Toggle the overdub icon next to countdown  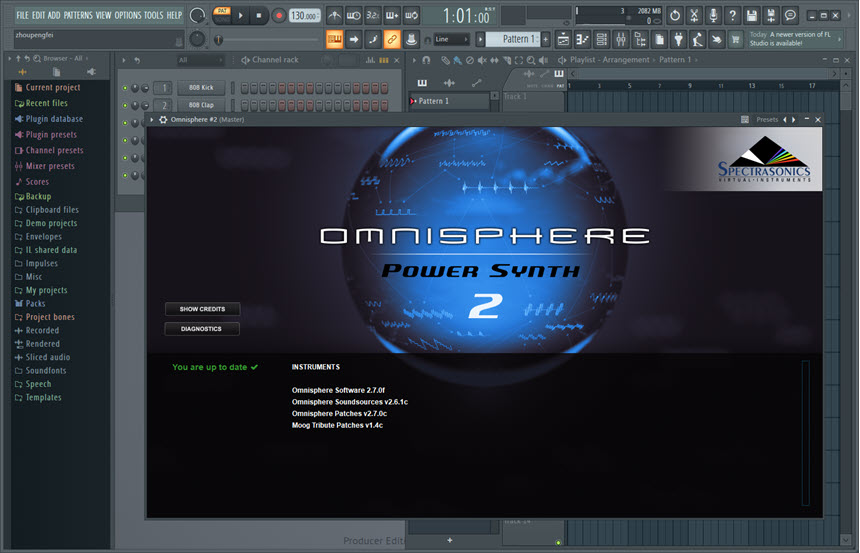[392, 15]
